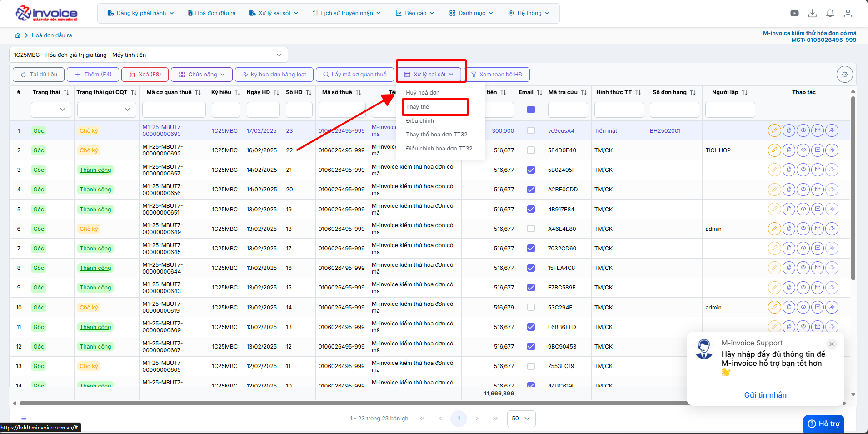Open the user account icon
868x434 pixels.
848,13
